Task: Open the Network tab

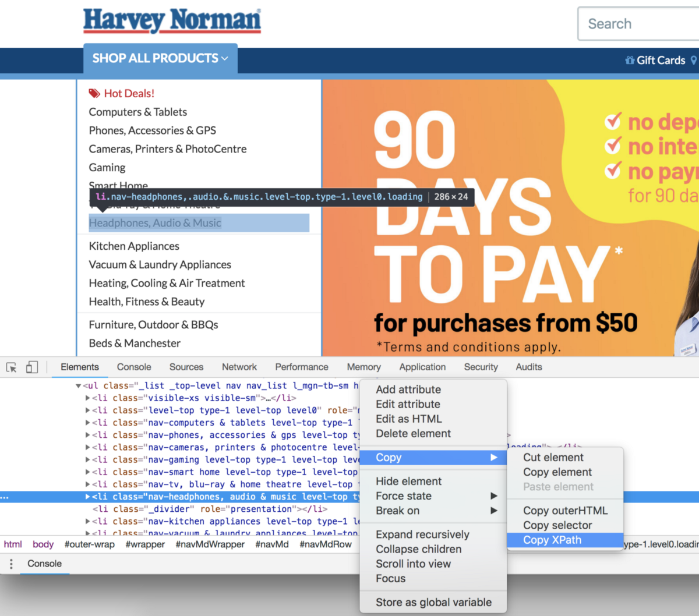Action: click(x=239, y=367)
